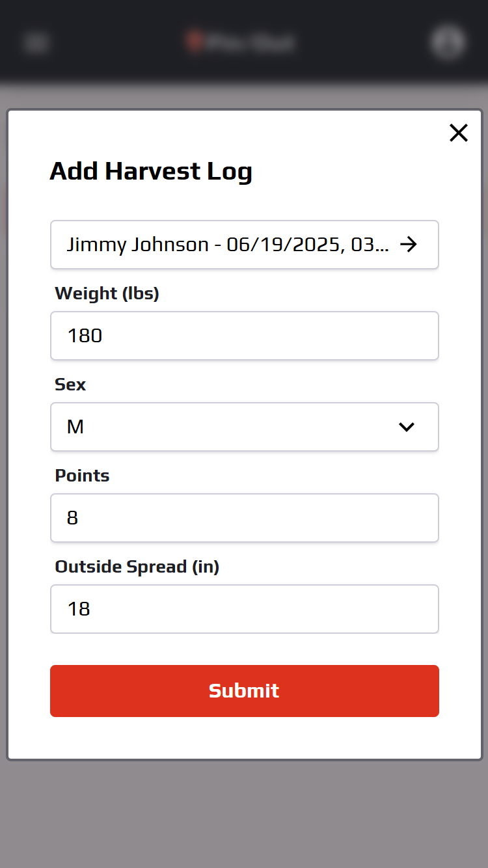Open the hamburger menu in header

36,43
